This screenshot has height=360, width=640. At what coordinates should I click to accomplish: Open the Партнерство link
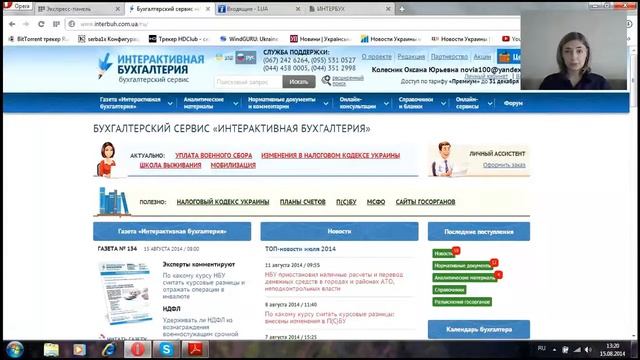[449, 57]
